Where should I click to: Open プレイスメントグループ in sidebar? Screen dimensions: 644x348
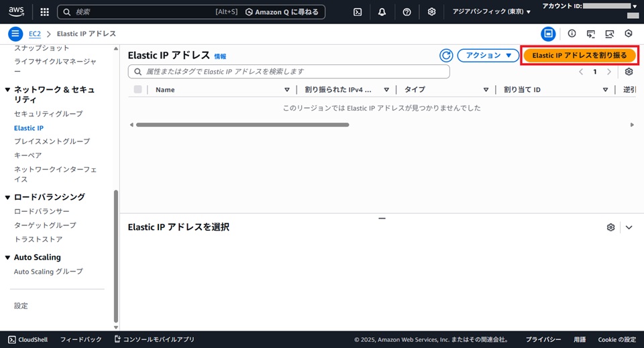[52, 141]
